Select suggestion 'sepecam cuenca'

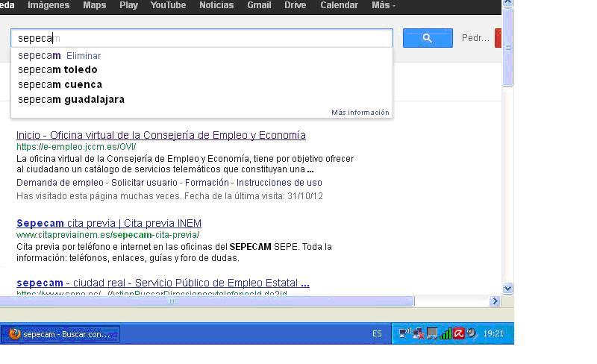60,84
